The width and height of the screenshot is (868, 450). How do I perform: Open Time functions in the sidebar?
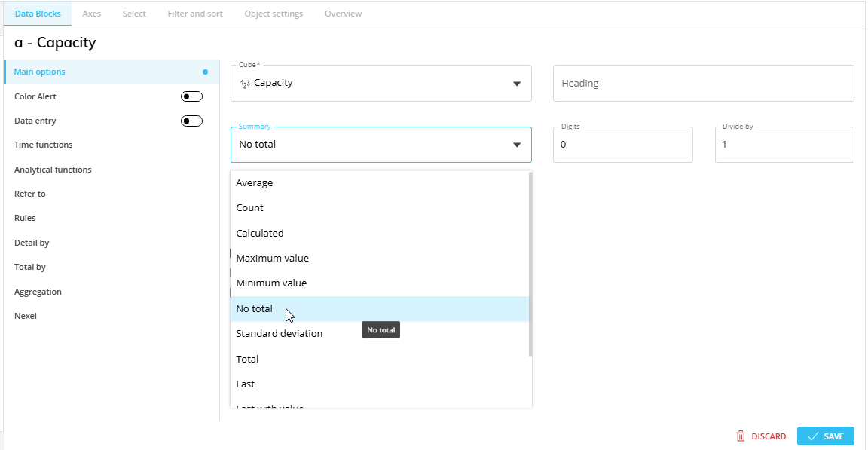pyautogui.click(x=44, y=145)
